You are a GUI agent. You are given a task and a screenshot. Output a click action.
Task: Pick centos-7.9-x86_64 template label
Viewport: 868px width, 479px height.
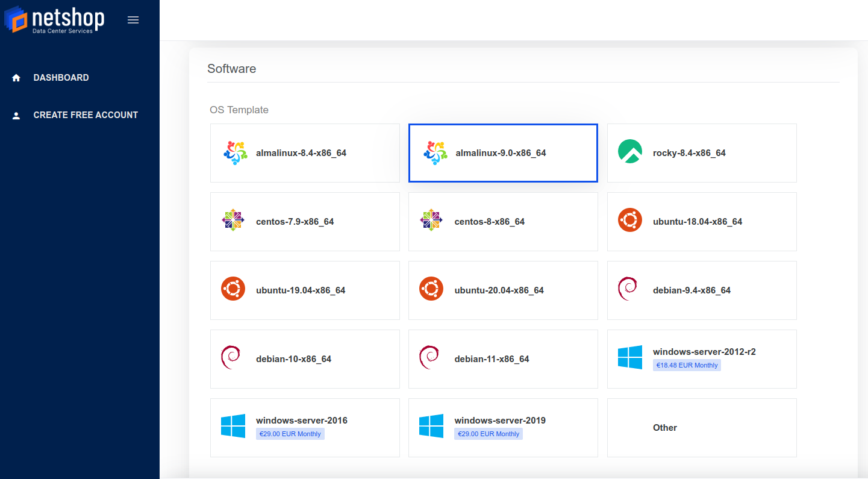(295, 222)
